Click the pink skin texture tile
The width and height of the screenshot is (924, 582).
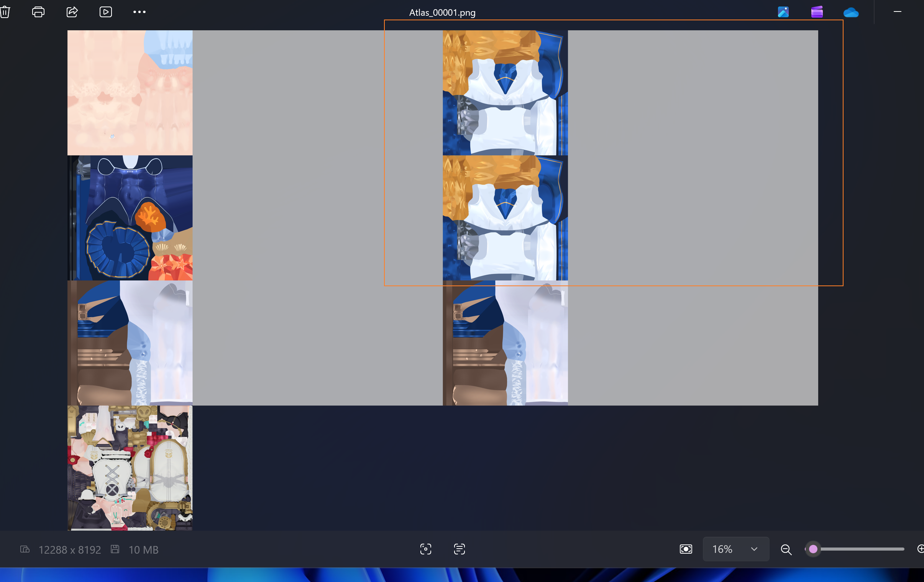point(130,92)
